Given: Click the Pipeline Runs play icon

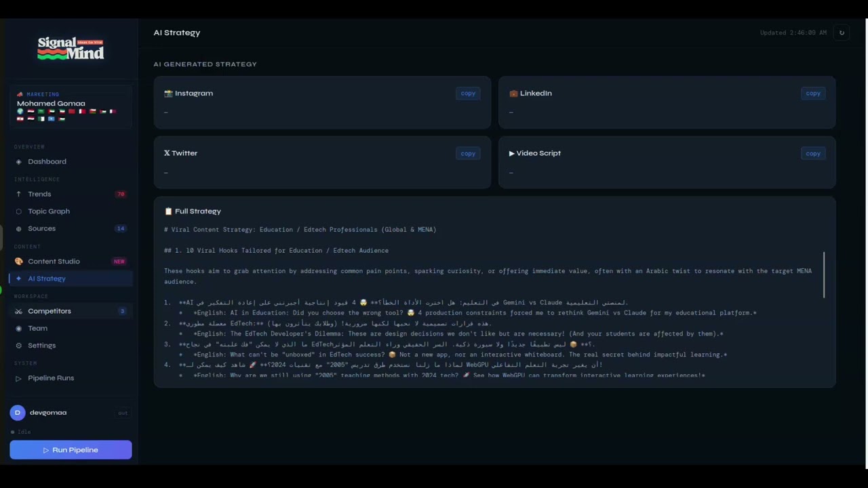Looking at the screenshot, I should [18, 378].
